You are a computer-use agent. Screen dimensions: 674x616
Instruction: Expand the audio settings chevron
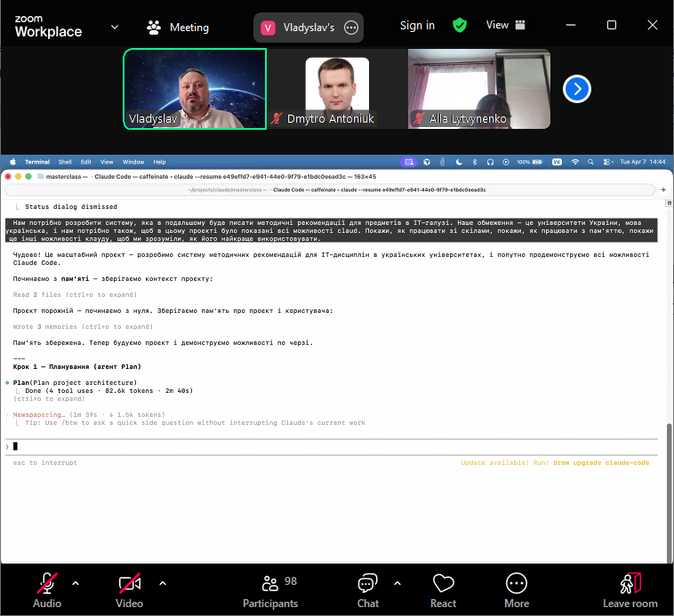[x=76, y=583]
